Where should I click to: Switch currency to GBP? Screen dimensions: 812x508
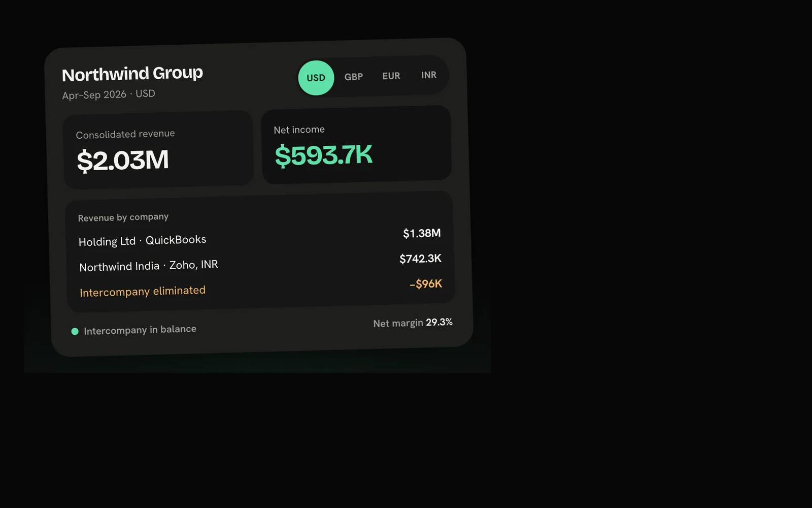[354, 77]
